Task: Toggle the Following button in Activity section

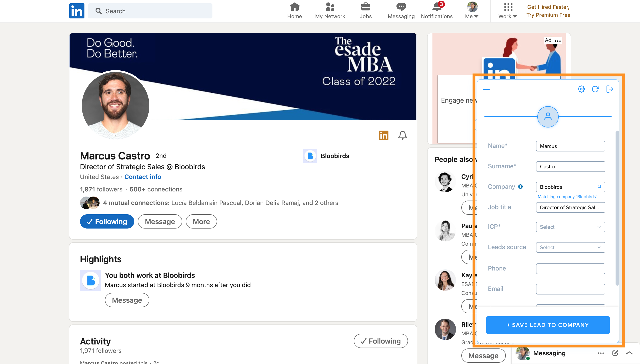Action: 380,341
